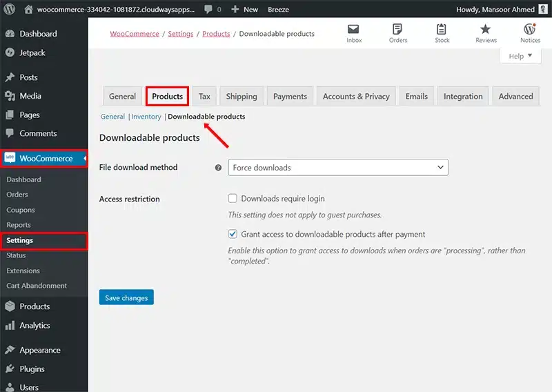Image resolution: width=552 pixels, height=392 pixels.
Task: Open the Accounts & Privacy tab
Action: click(x=356, y=96)
